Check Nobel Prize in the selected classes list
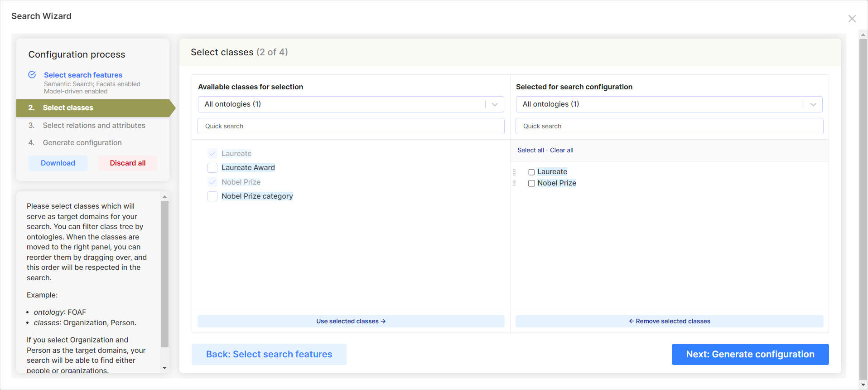Image resolution: width=868 pixels, height=390 pixels. pos(531,184)
